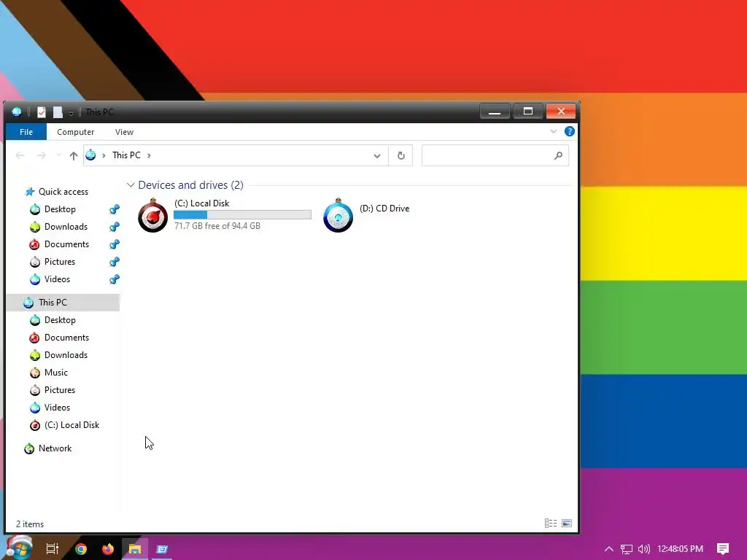This screenshot has width=747, height=560.
Task: Click the Properties quick access toolbar icon
Action: point(42,112)
